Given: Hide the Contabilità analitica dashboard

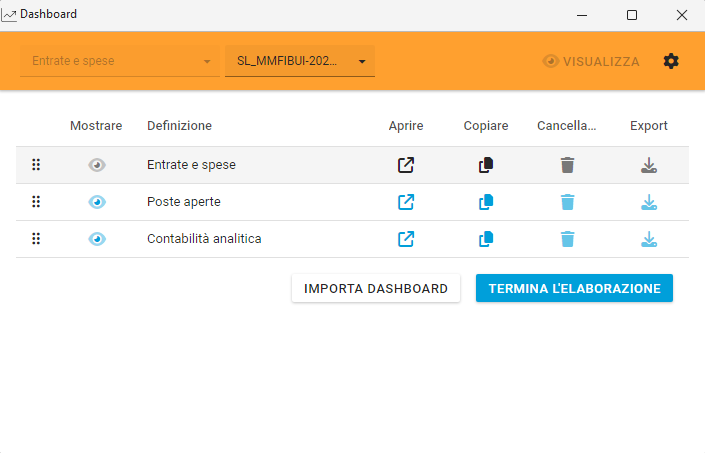Looking at the screenshot, I should tap(97, 239).
